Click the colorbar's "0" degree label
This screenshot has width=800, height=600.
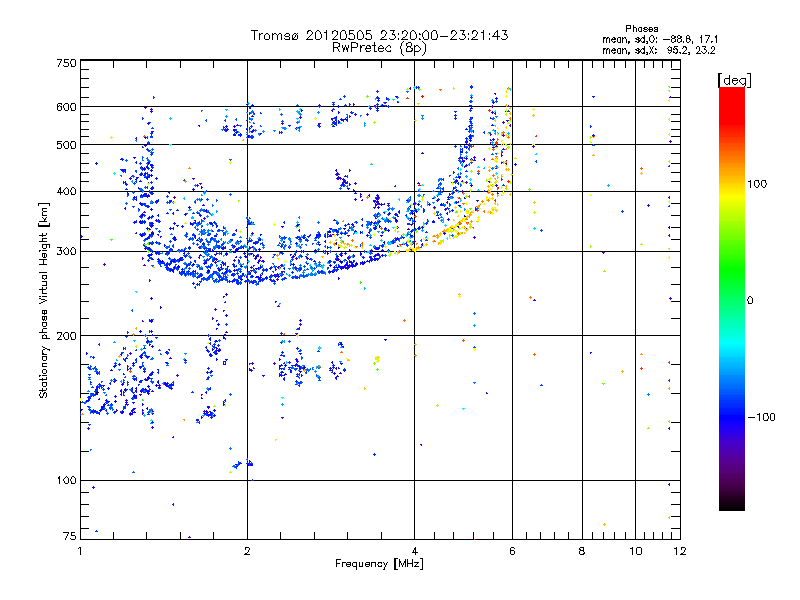(x=750, y=300)
